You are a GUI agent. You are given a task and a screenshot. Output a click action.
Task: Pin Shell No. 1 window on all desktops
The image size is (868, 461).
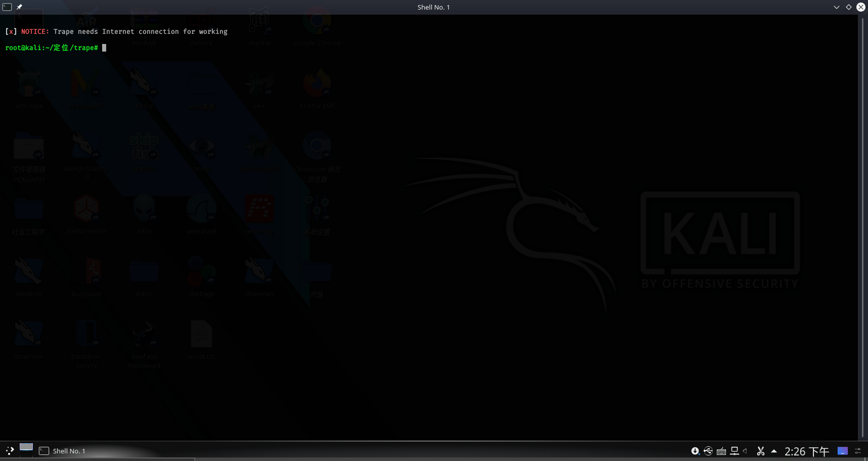pyautogui.click(x=19, y=7)
